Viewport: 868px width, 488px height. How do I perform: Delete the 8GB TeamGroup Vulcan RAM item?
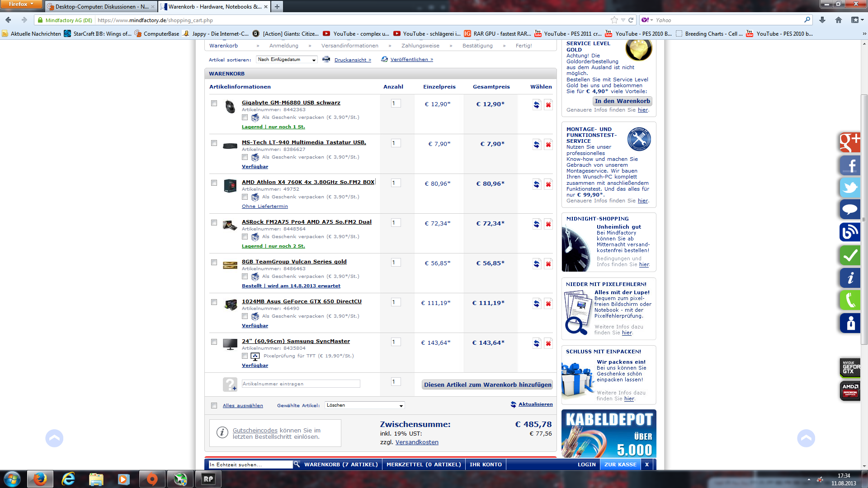click(548, 264)
